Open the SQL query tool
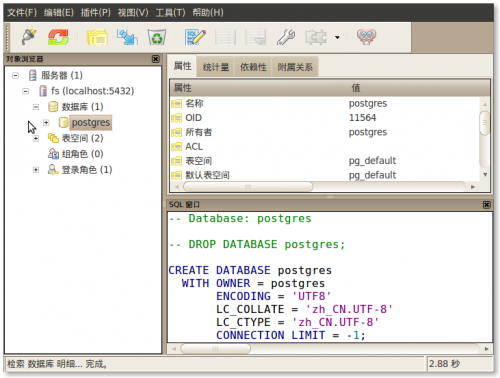 pyautogui.click(x=195, y=37)
